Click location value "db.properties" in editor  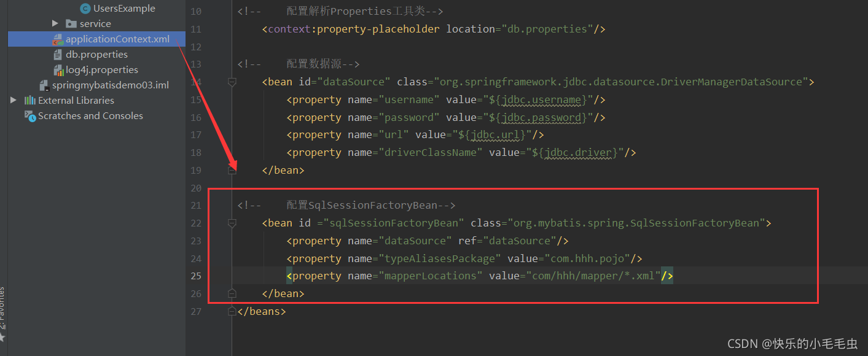coord(547,29)
